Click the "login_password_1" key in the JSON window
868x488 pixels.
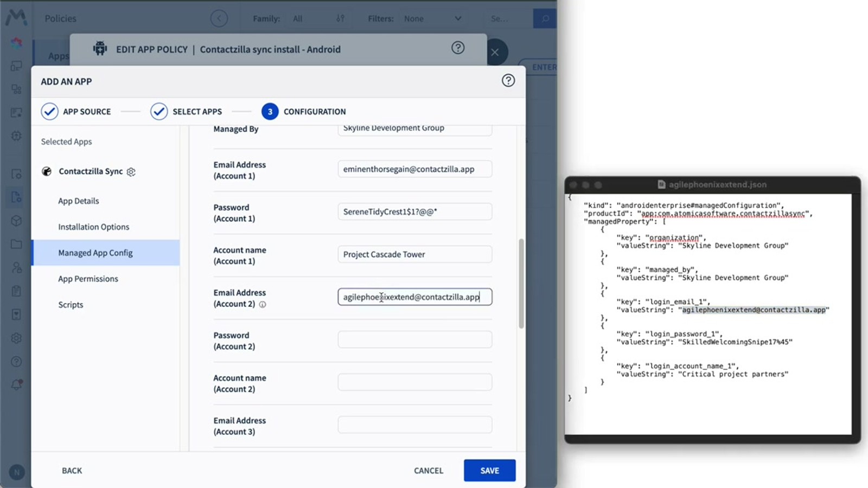coord(682,334)
